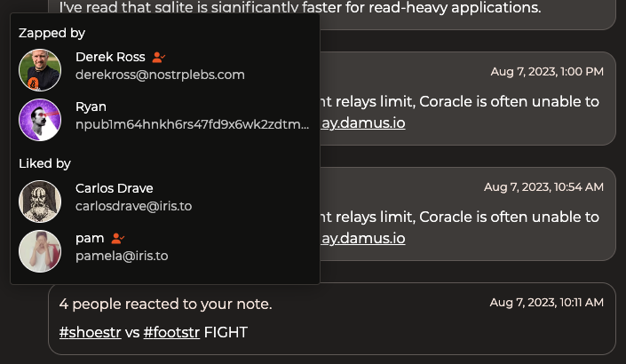Click the pam username

[x=90, y=238]
